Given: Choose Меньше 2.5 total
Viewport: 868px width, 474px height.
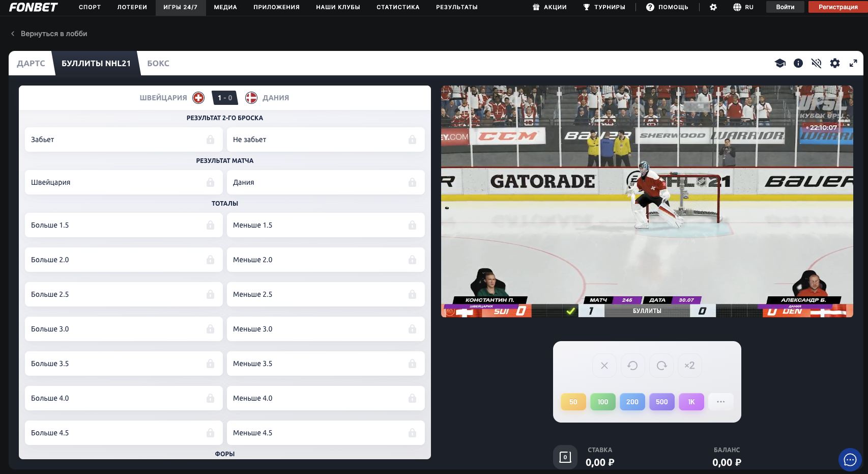Looking at the screenshot, I should pos(326,294).
